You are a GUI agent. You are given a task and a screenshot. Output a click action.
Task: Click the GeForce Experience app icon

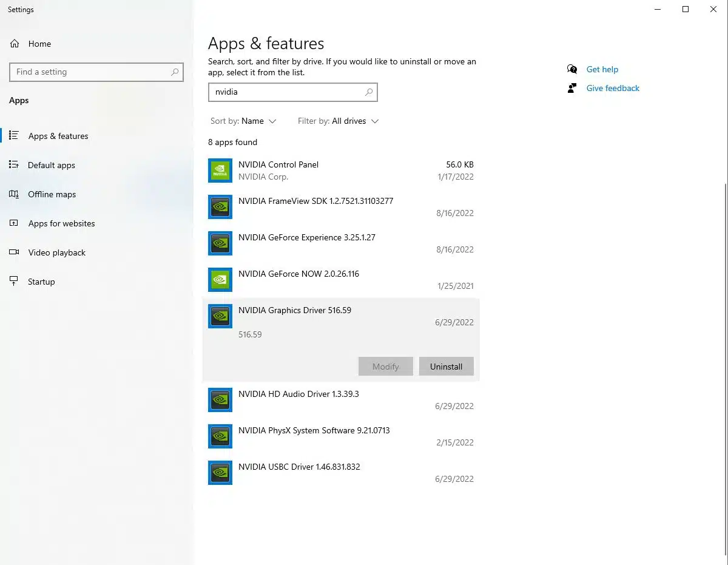tap(220, 243)
